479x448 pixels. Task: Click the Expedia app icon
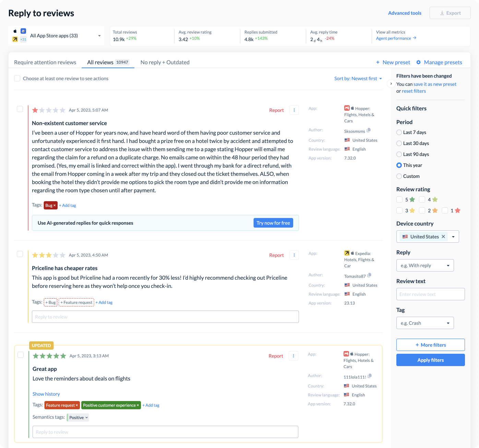point(347,253)
